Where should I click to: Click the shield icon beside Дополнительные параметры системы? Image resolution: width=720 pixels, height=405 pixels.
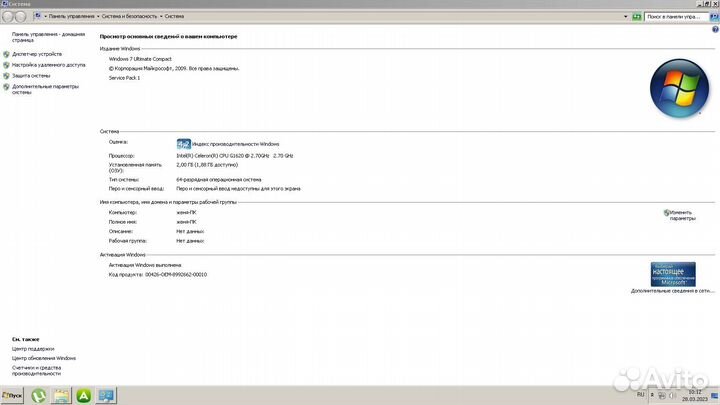(x=6, y=87)
